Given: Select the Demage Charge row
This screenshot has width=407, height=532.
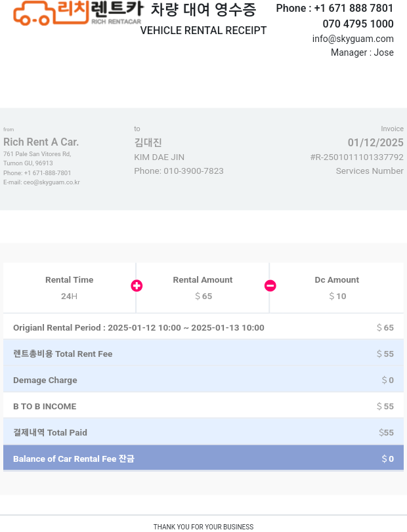Looking at the screenshot, I should (x=203, y=379).
